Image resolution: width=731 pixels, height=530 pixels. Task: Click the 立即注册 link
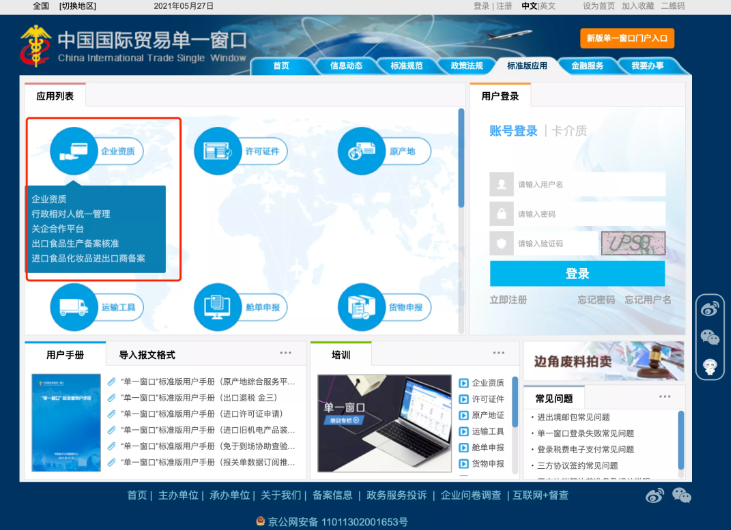coord(508,300)
